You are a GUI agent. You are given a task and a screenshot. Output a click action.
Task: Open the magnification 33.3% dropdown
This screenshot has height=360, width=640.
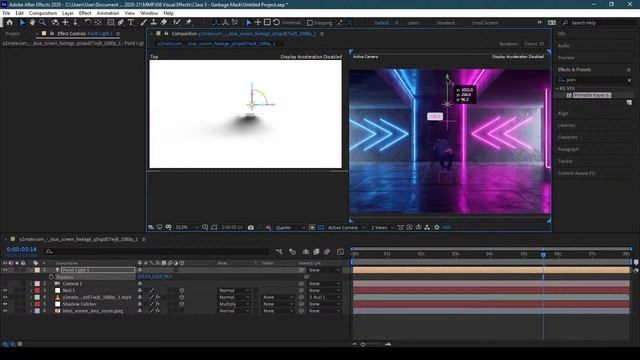(x=187, y=227)
